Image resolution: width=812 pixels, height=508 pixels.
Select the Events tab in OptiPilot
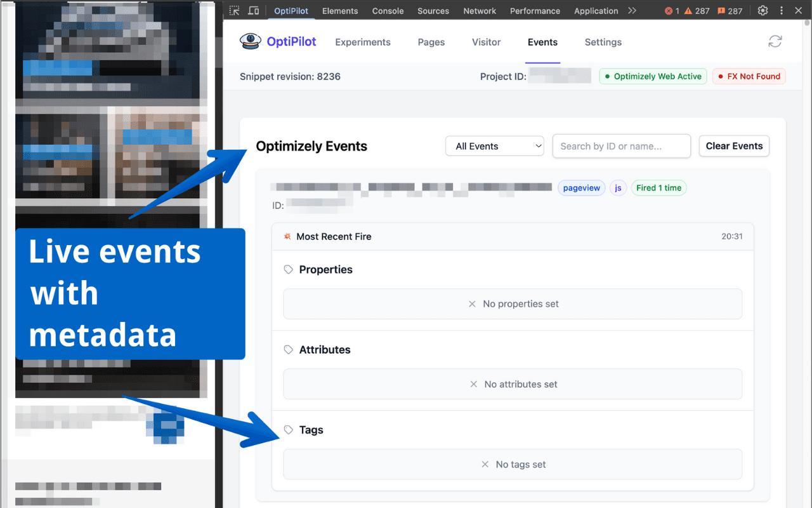(x=542, y=42)
